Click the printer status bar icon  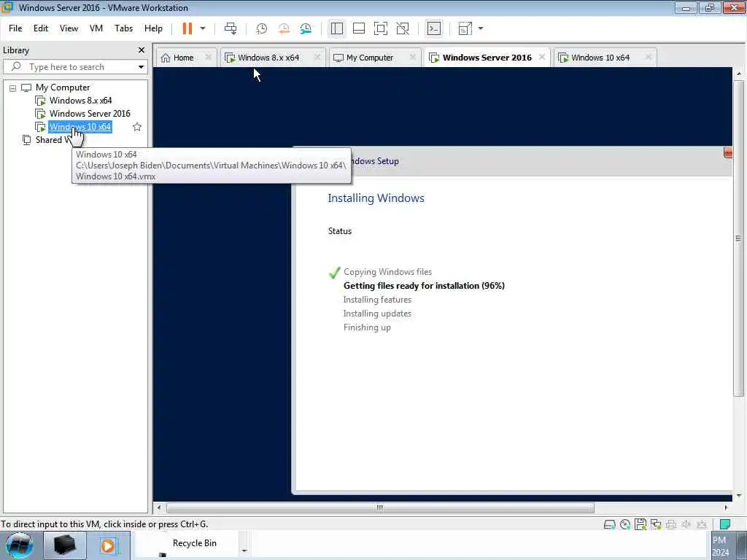[x=671, y=524]
